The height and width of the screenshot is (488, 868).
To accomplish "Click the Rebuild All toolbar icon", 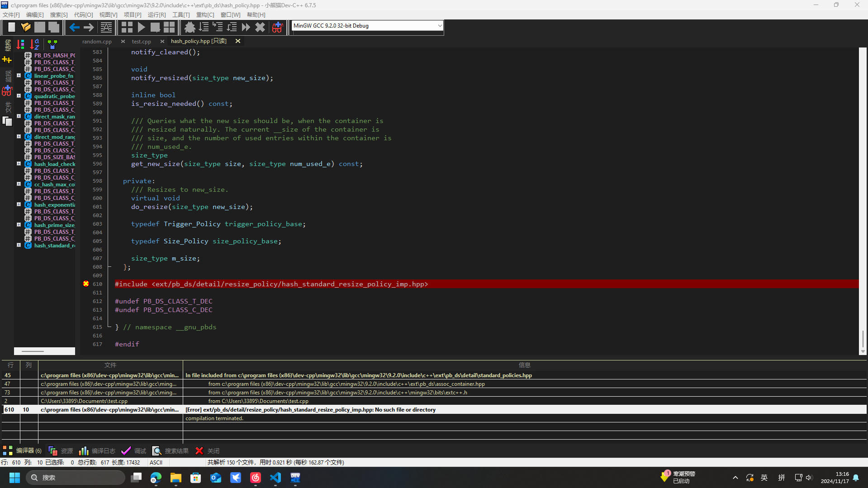I will pos(169,27).
